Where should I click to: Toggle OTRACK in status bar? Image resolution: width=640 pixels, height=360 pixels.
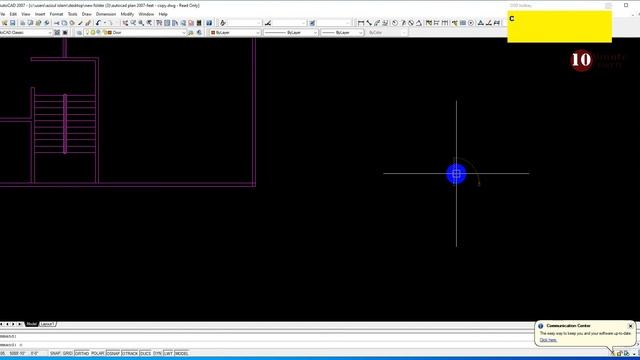[x=130, y=353]
